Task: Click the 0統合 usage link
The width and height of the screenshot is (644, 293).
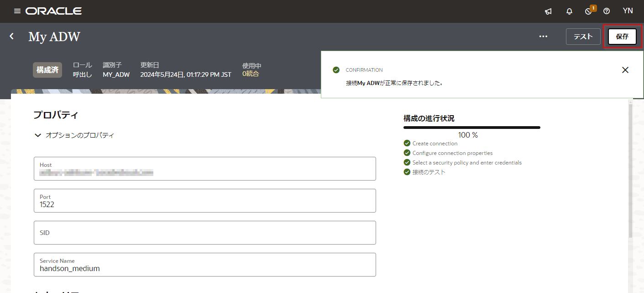Action: [251, 74]
